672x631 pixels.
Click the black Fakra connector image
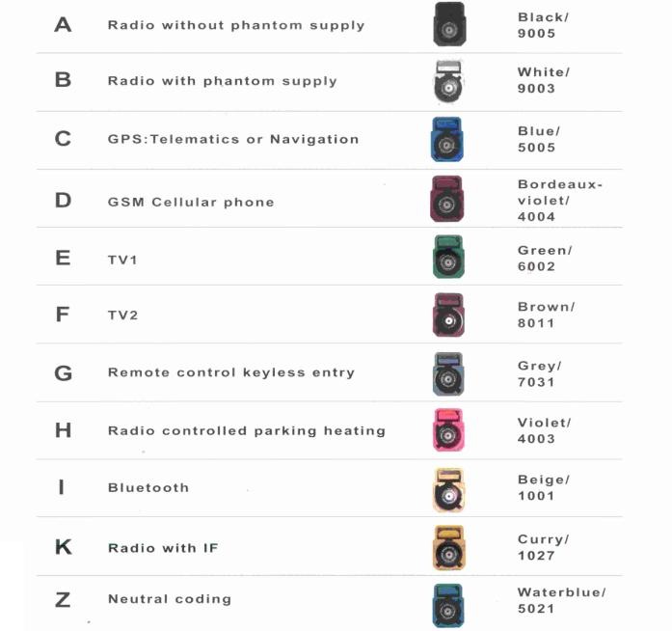pyautogui.click(x=449, y=24)
